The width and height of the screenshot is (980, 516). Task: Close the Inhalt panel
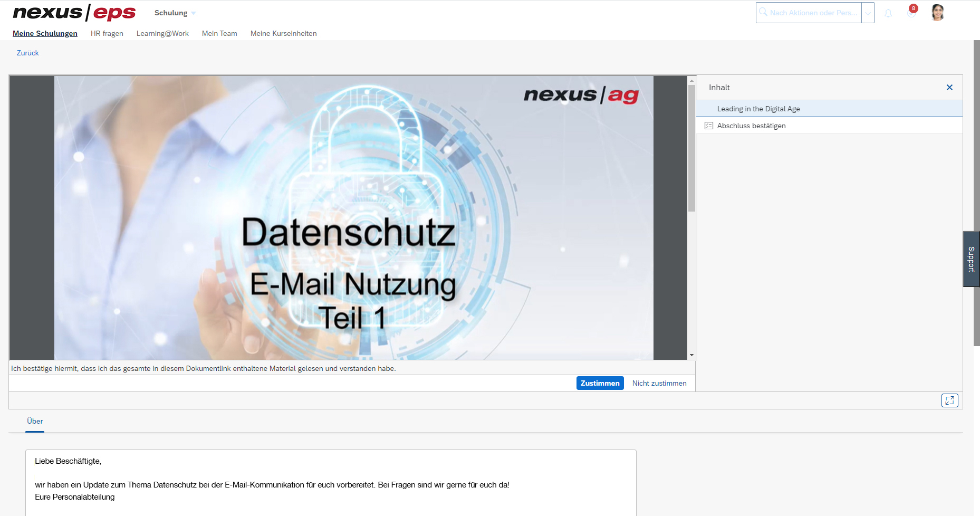(x=949, y=88)
